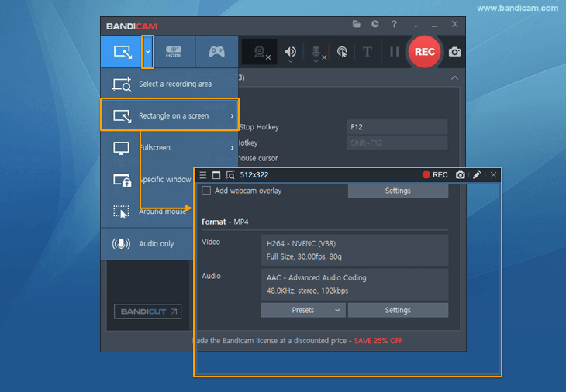Viewport: 566px width, 392px height.
Task: Click the Shift+F12 hotkey field
Action: 397,143
